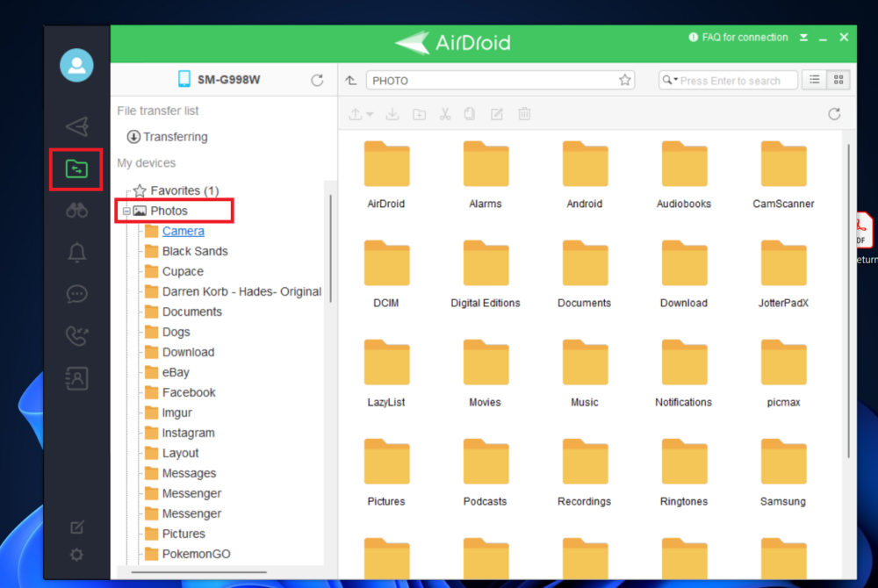This screenshot has height=588, width=878.
Task: Select the Find Phone binoculars icon
Action: pyautogui.click(x=76, y=210)
